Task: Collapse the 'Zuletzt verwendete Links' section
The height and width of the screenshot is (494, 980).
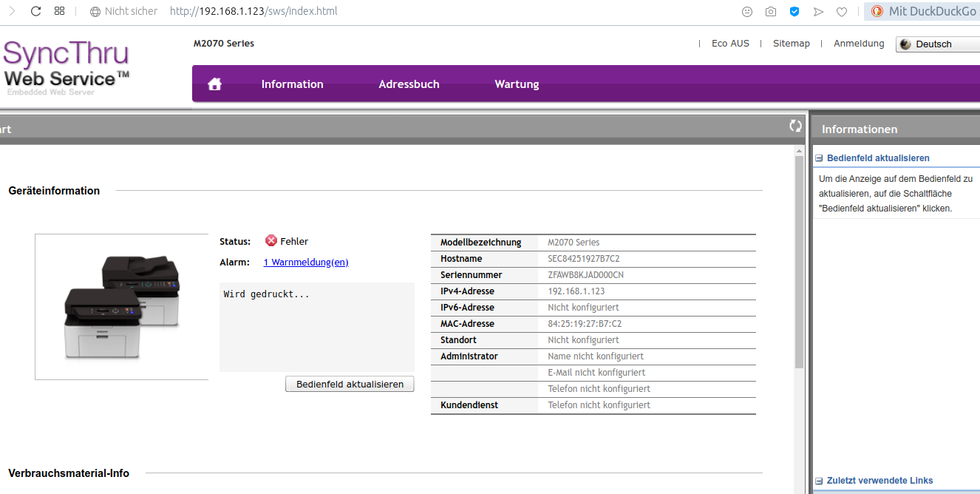Action: pyautogui.click(x=819, y=481)
